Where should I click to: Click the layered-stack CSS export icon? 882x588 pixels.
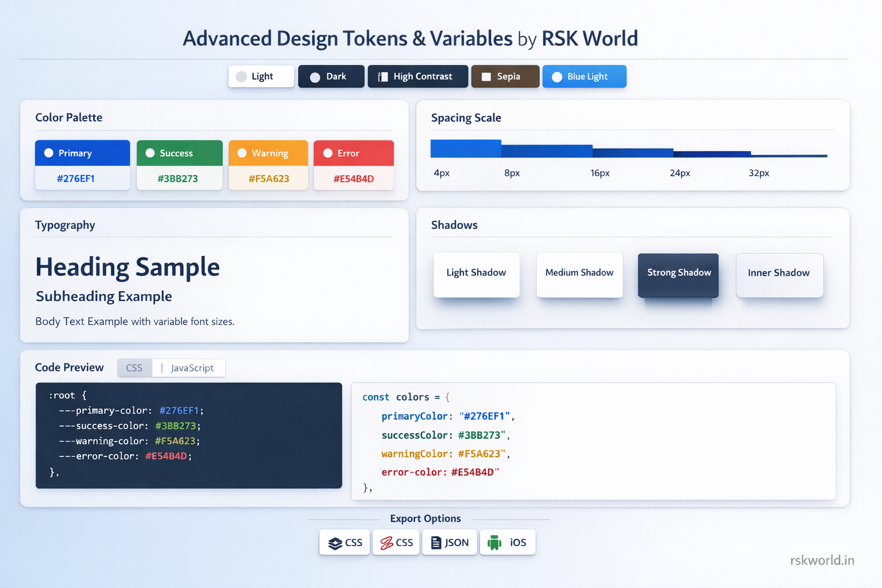click(336, 542)
